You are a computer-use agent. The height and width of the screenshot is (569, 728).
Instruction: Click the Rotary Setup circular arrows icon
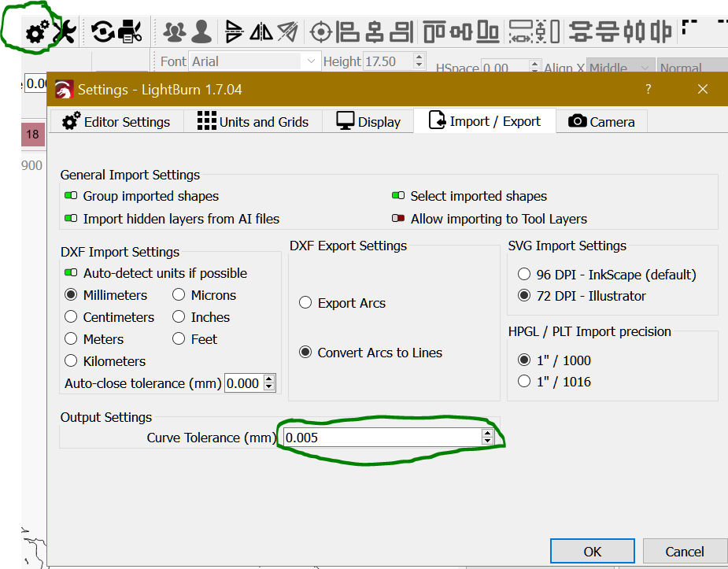coord(102,31)
